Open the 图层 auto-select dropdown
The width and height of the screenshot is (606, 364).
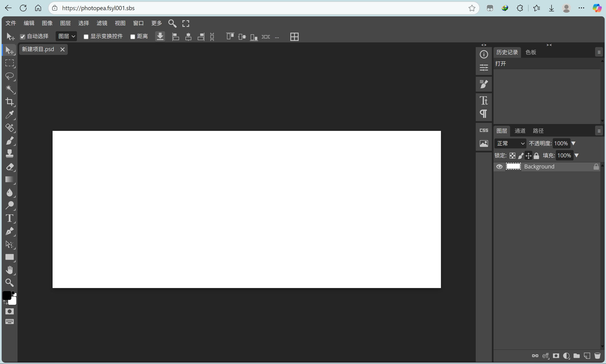point(66,36)
